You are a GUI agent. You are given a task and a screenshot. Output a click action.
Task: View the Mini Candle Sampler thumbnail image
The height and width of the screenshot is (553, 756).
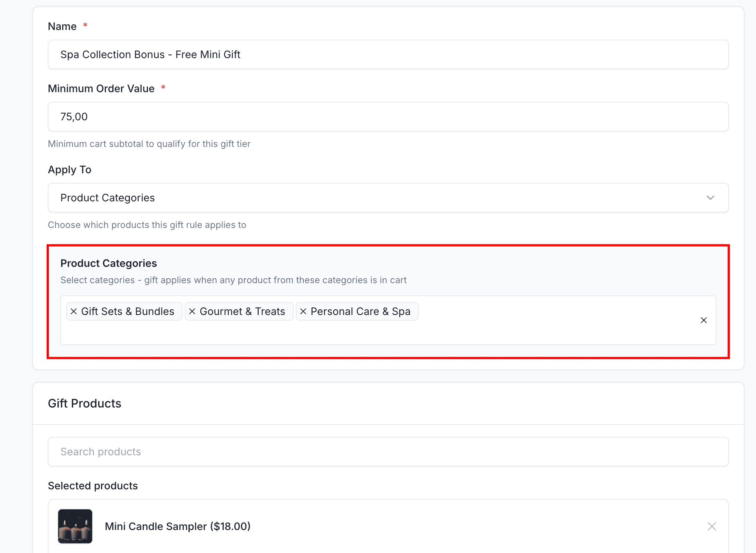click(75, 526)
